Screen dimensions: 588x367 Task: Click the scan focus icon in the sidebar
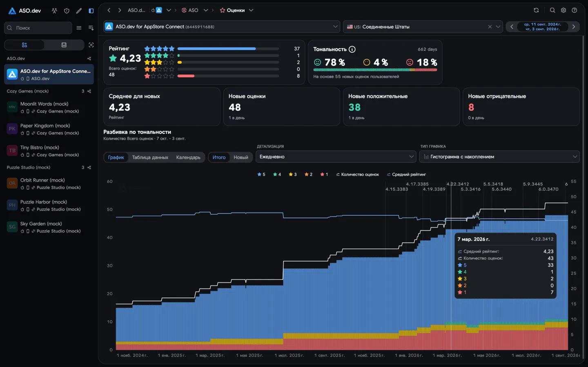(91, 45)
